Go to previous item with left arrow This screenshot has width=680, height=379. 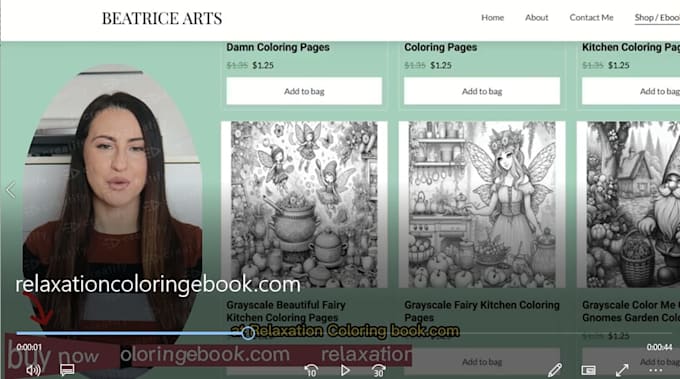[11, 190]
